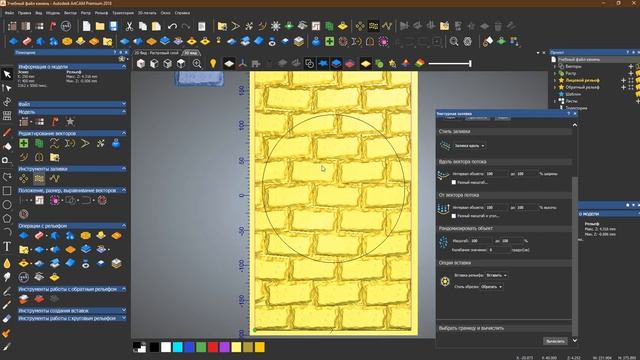The image size is (640, 360).
Task: Click the Redo arrow icon
Action: pos(186,27)
